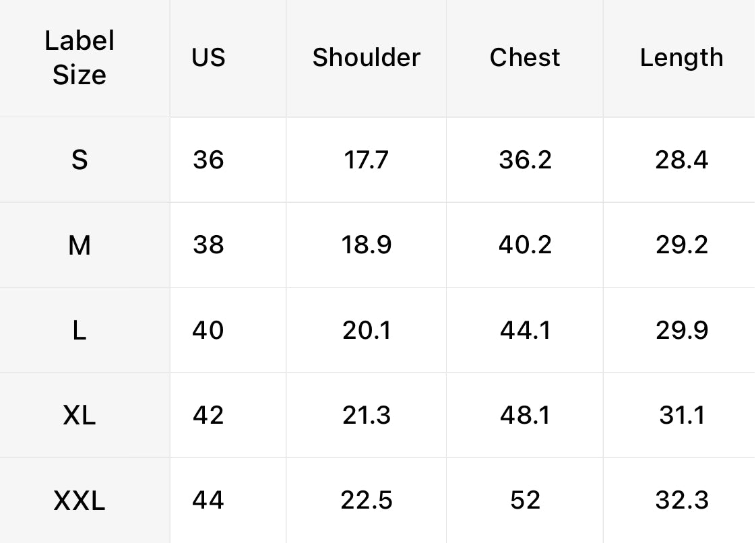The height and width of the screenshot is (543, 756).
Task: Click chest value 44.1 cell
Action: 525,330
